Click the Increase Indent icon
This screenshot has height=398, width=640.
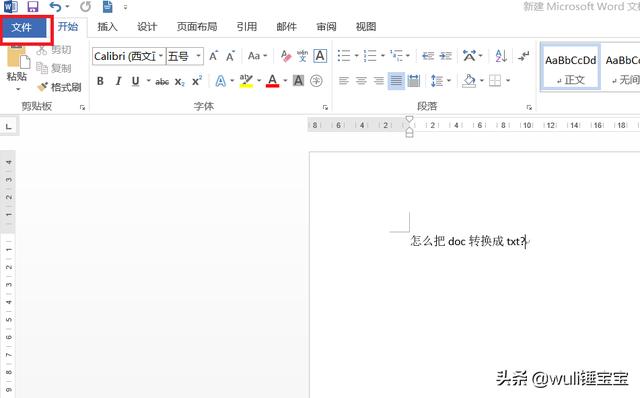pyautogui.click(x=445, y=56)
